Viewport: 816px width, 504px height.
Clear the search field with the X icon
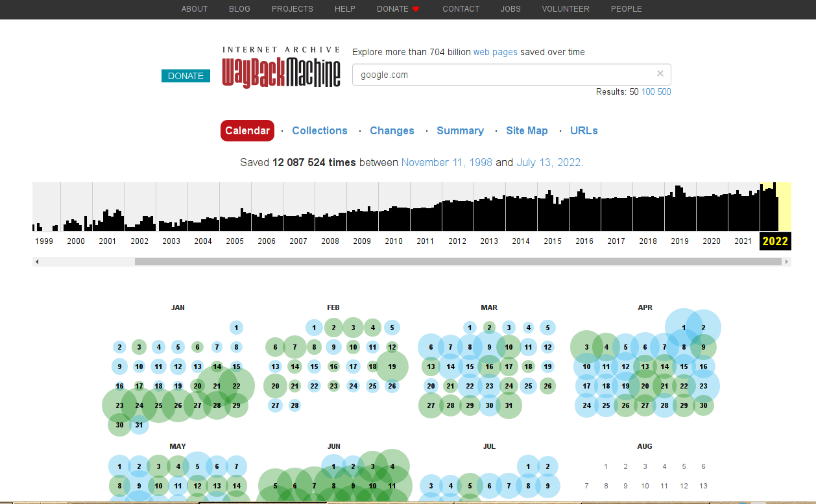[x=660, y=74]
